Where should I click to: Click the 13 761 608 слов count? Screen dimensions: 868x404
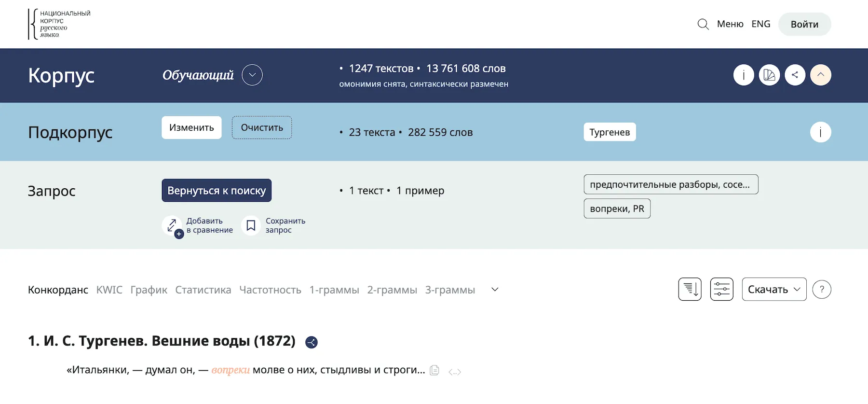pos(466,69)
